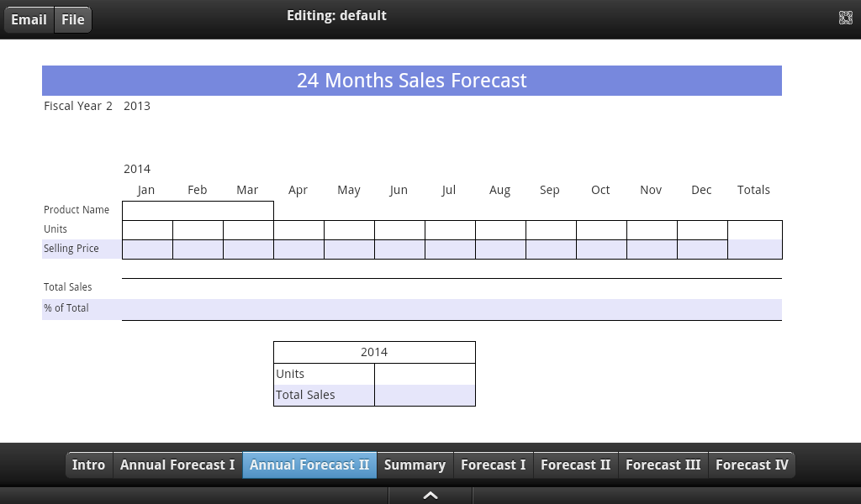Select the Annual Forecast II tab

pos(309,465)
